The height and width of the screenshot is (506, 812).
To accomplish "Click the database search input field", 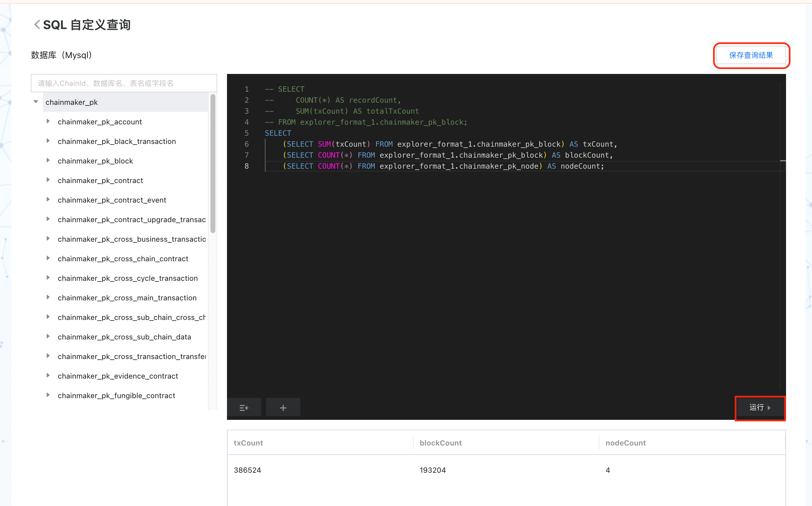I will pyautogui.click(x=124, y=83).
